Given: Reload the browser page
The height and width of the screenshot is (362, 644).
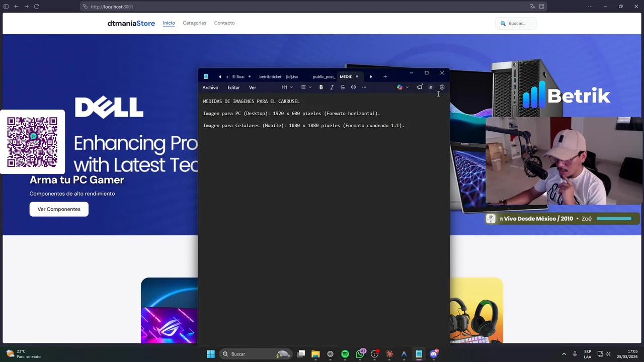Looking at the screenshot, I should click(36, 7).
